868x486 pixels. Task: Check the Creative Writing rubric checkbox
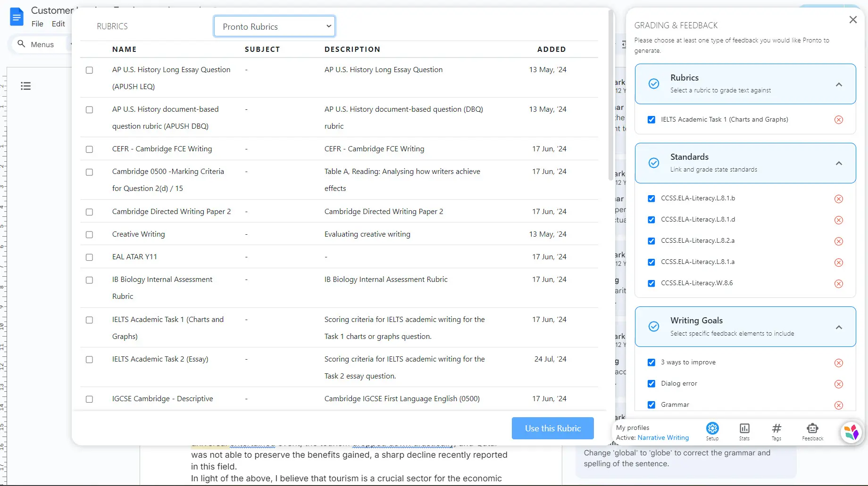pos(89,235)
